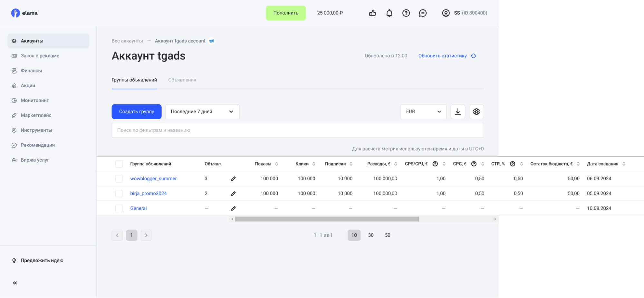This screenshot has width=644, height=298.
Task: Go to Все аккаунты breadcrumb
Action: click(x=127, y=41)
